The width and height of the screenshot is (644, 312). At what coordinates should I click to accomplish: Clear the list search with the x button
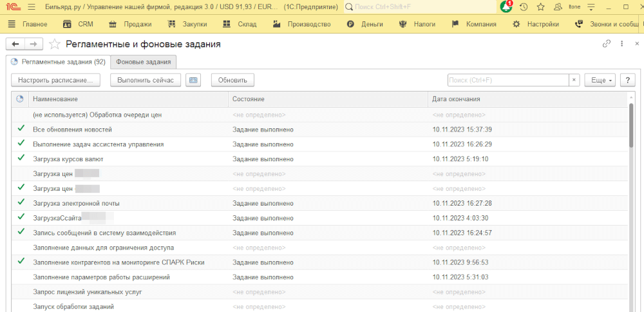click(573, 80)
